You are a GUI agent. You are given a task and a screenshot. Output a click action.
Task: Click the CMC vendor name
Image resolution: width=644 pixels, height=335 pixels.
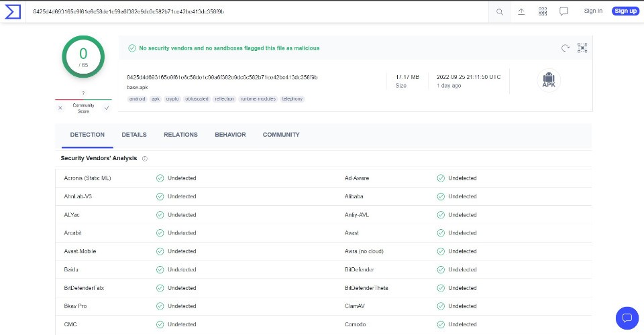[x=70, y=325]
